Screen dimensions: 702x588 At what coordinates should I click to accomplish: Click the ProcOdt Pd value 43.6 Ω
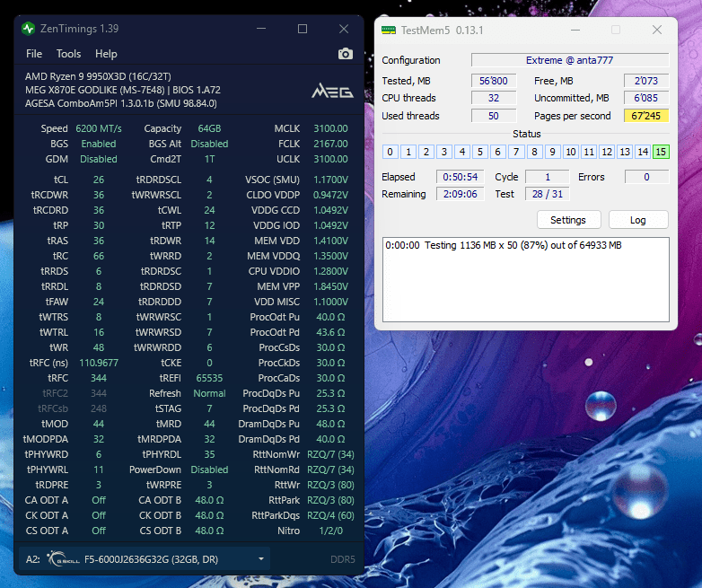tap(330, 332)
